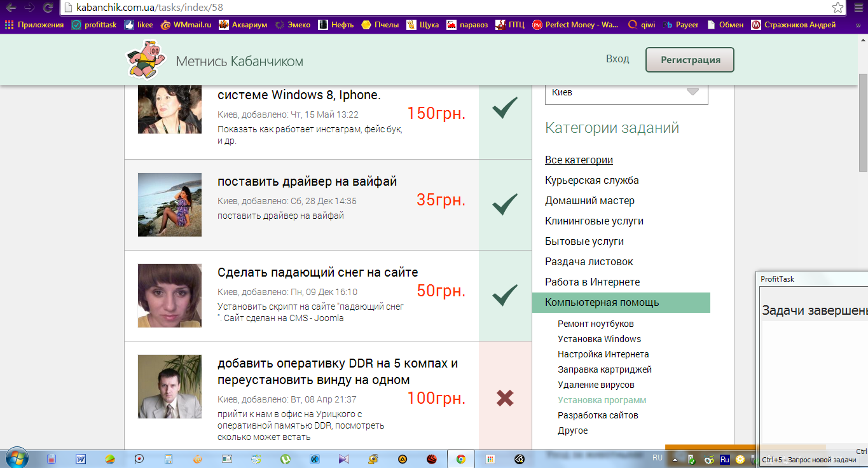The image size is (868, 468).
Task: Click the checkmark for the вайфай driver task
Action: 505,204
